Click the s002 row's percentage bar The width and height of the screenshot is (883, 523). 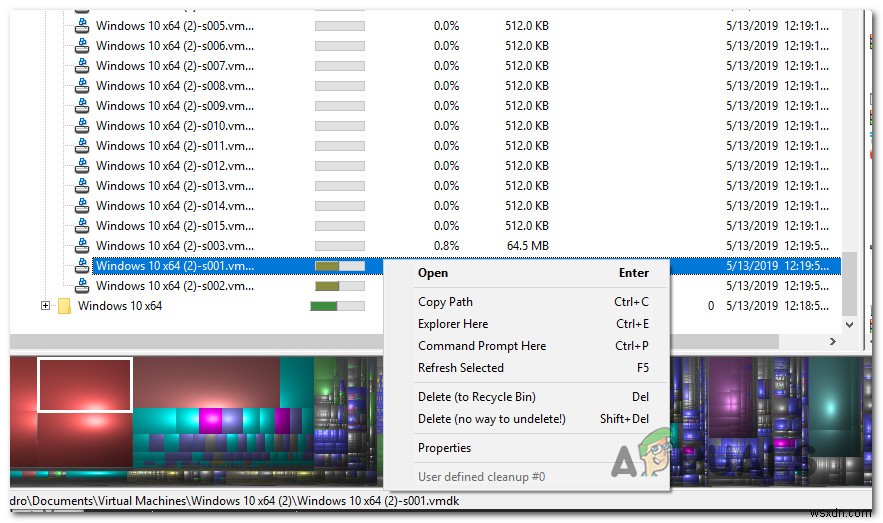(x=340, y=286)
